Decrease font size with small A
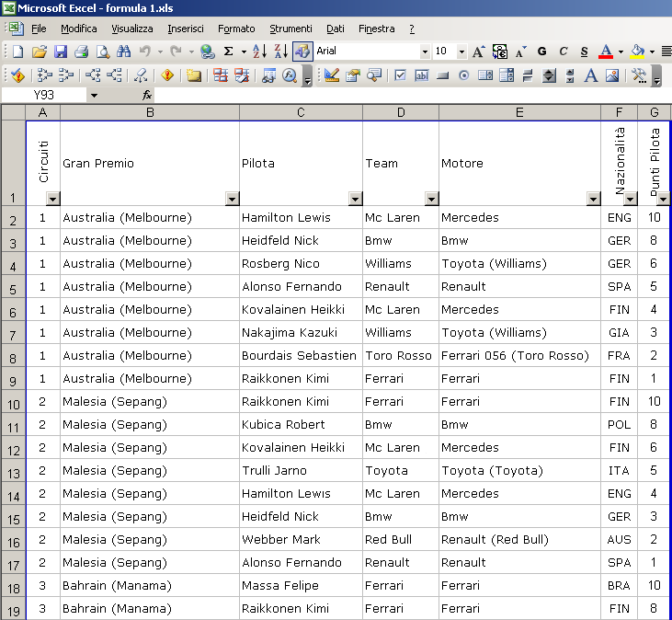672x620 pixels. [x=520, y=52]
